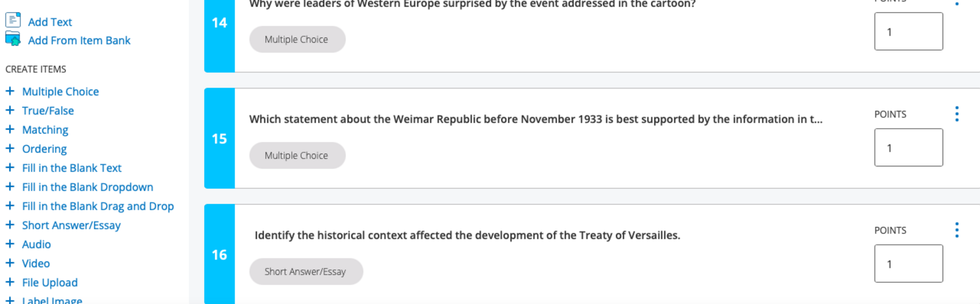Create a Short Answer/Essay item
980x304 pixels.
click(x=71, y=225)
